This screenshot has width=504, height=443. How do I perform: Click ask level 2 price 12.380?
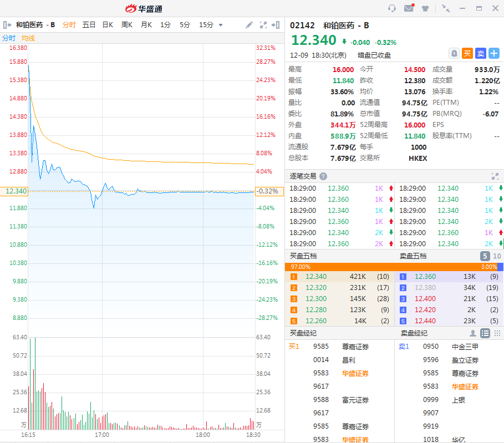(425, 288)
